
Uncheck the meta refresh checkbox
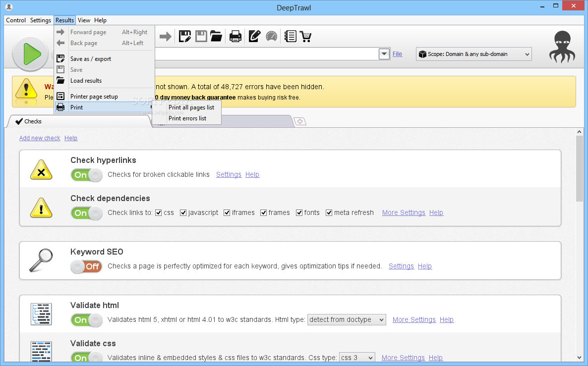[329, 213]
